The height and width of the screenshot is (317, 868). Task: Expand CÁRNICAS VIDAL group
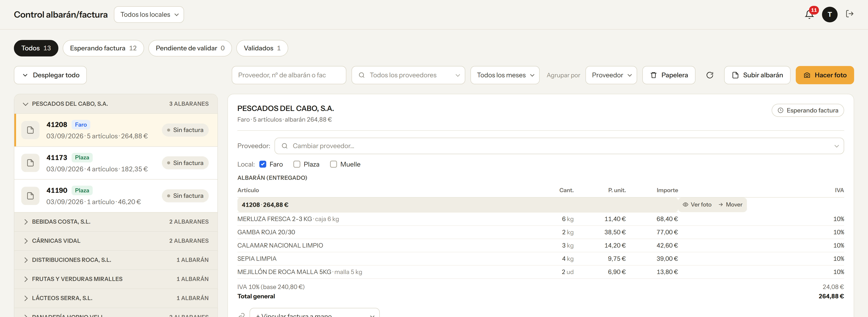coord(116,241)
